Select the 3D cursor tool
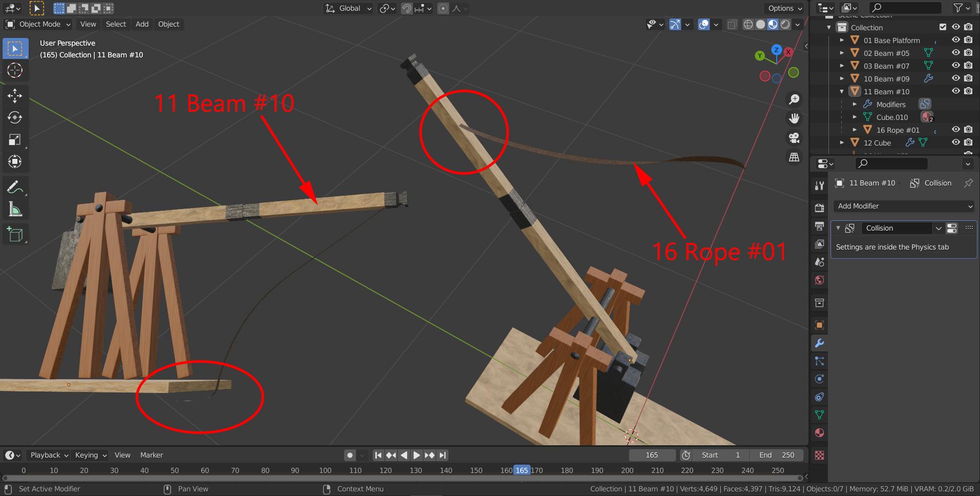The height and width of the screenshot is (496, 980). [15, 70]
